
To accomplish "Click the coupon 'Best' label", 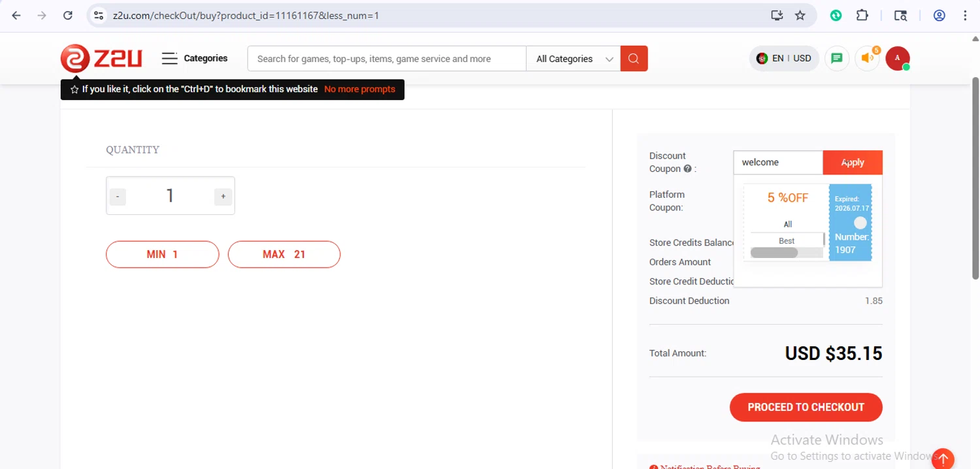I will pyautogui.click(x=787, y=241).
